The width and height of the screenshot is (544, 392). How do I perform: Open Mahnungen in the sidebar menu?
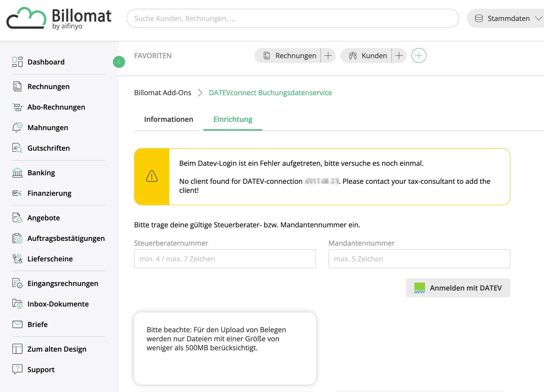[48, 127]
